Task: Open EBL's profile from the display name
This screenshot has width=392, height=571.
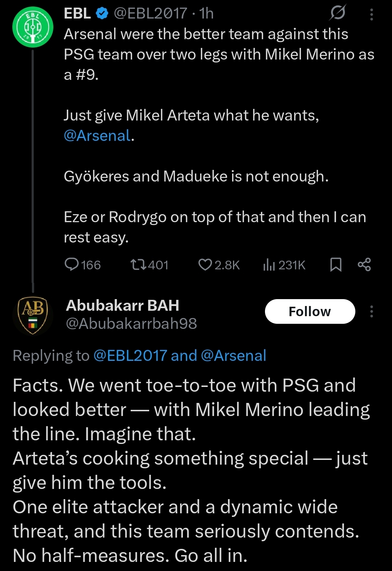Action: [77, 13]
